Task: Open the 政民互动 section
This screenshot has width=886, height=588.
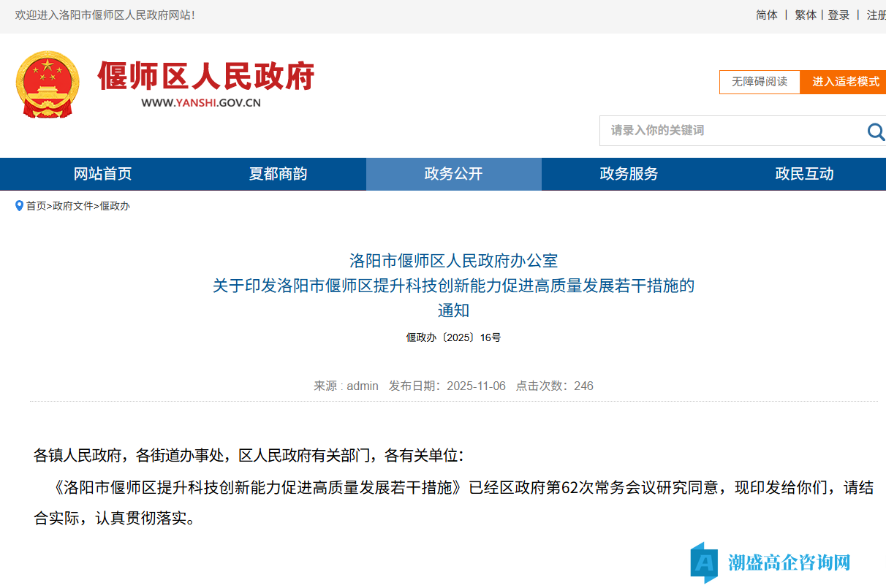Action: click(x=804, y=174)
